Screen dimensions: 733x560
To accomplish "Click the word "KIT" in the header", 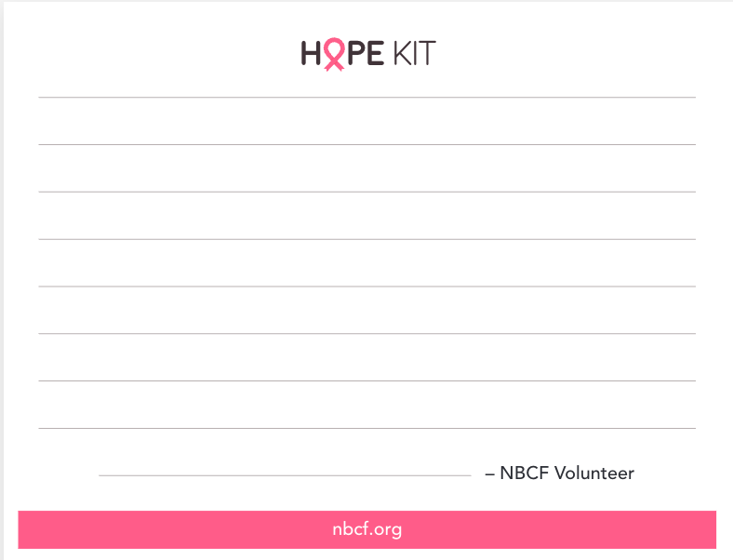I will coord(414,54).
